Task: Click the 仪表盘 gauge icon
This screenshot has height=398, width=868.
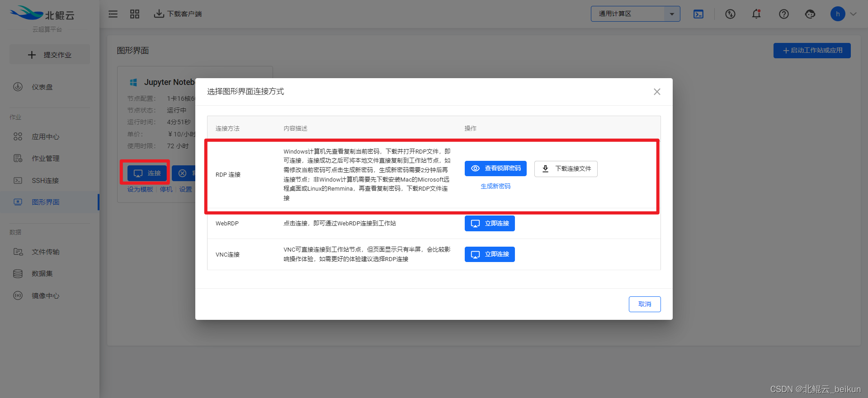Action: pos(18,87)
